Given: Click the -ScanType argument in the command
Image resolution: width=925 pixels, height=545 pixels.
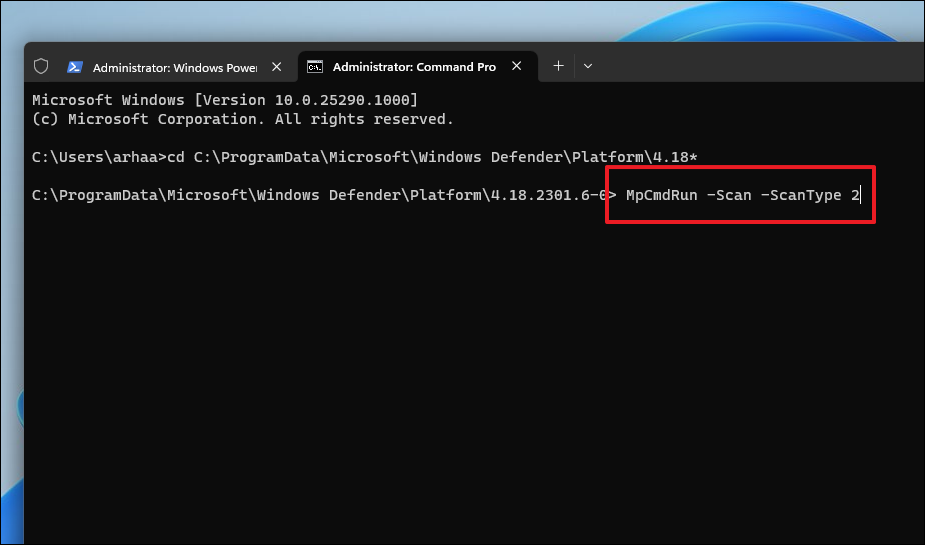Looking at the screenshot, I should coord(801,195).
